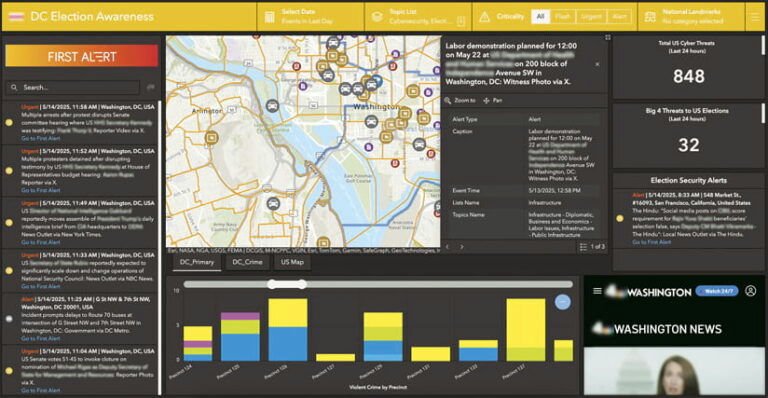Click the Alert Type row in the popup
Image resolution: width=768 pixels, height=398 pixels.
pos(525,119)
